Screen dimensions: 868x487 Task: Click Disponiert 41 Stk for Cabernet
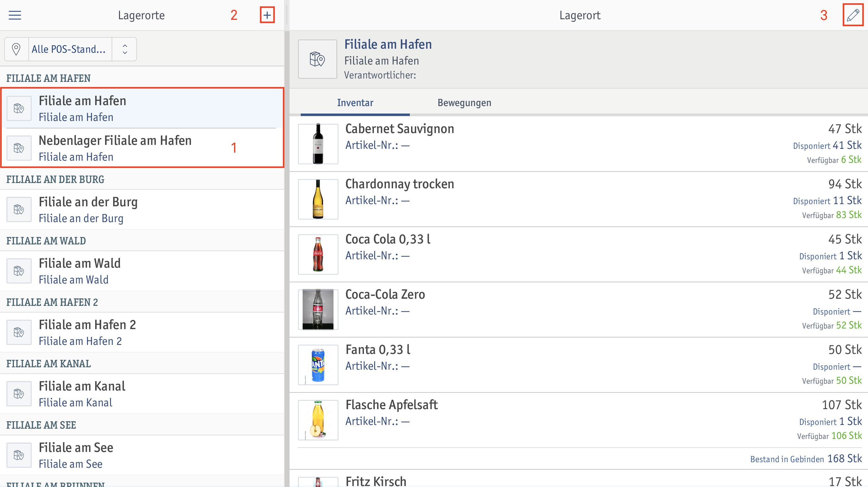coord(827,145)
